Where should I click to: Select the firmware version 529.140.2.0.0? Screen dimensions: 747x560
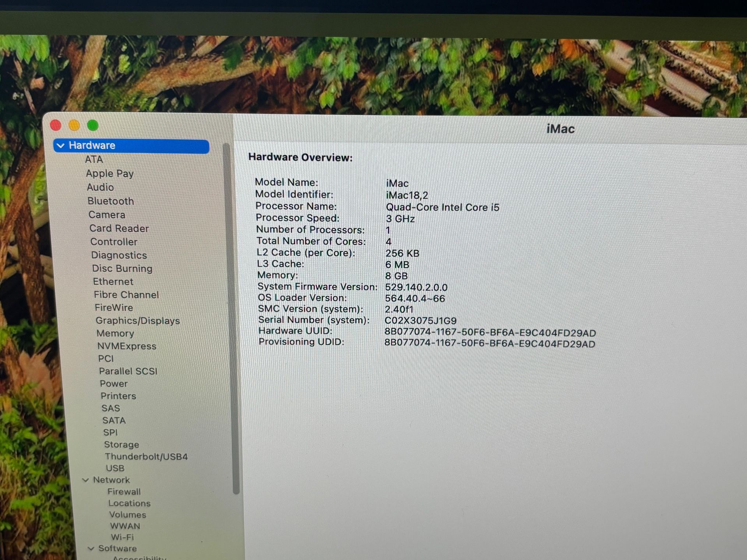point(416,287)
